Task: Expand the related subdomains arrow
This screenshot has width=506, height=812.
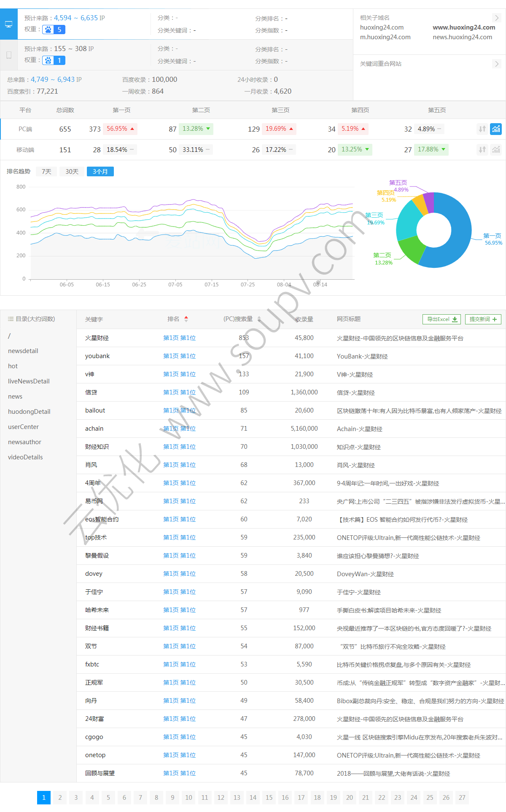Action: [496, 18]
